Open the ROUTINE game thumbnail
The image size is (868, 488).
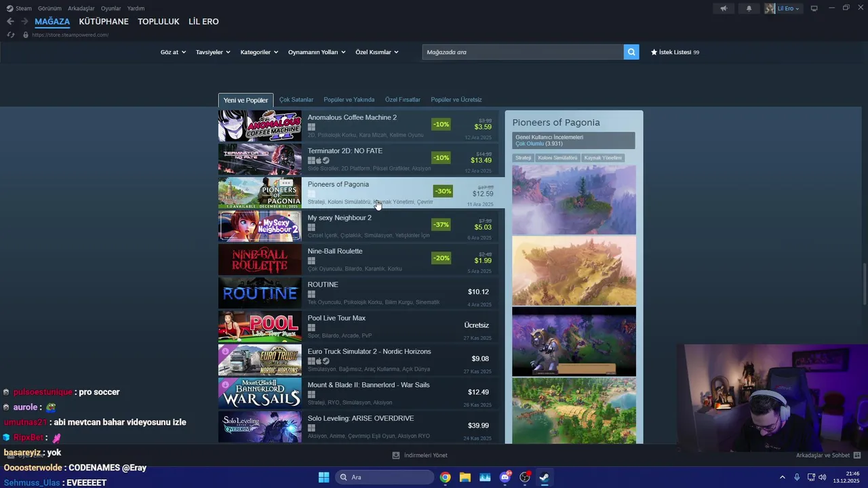pos(260,293)
